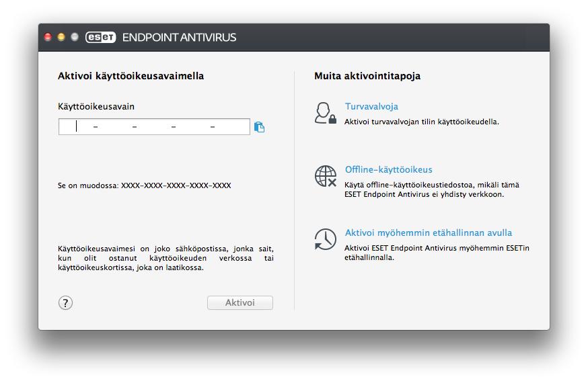
Task: Click the 'ENDPOINT ANTIVIRUS' title text
Action: coord(179,37)
